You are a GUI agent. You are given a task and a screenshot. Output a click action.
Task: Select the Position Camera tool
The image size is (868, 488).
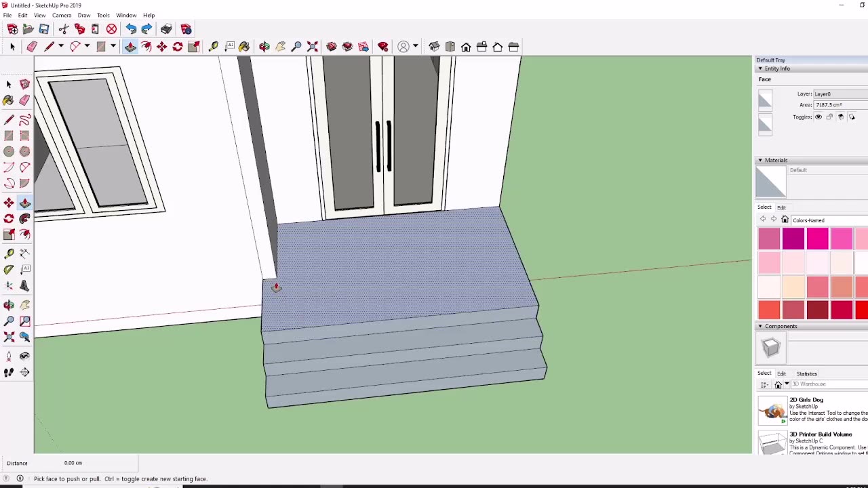pos(9,356)
